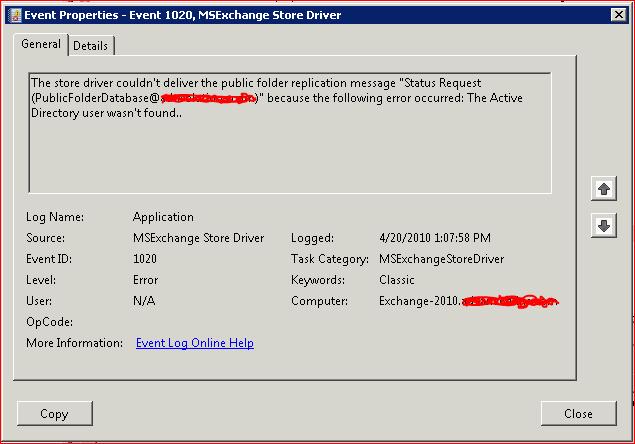
Task: Click the User value N/A
Action: [144, 301]
